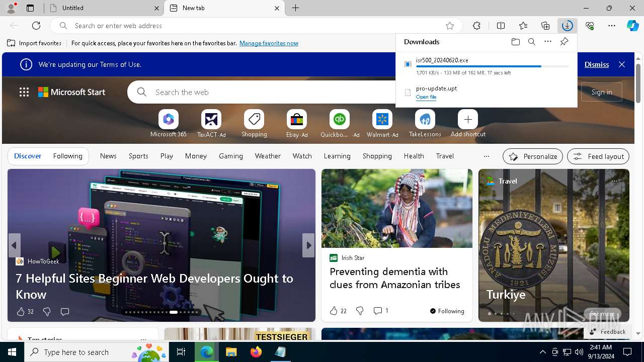Screen dimensions: 644x362
Task: Like the Web Developers article
Action: [x=21, y=312]
